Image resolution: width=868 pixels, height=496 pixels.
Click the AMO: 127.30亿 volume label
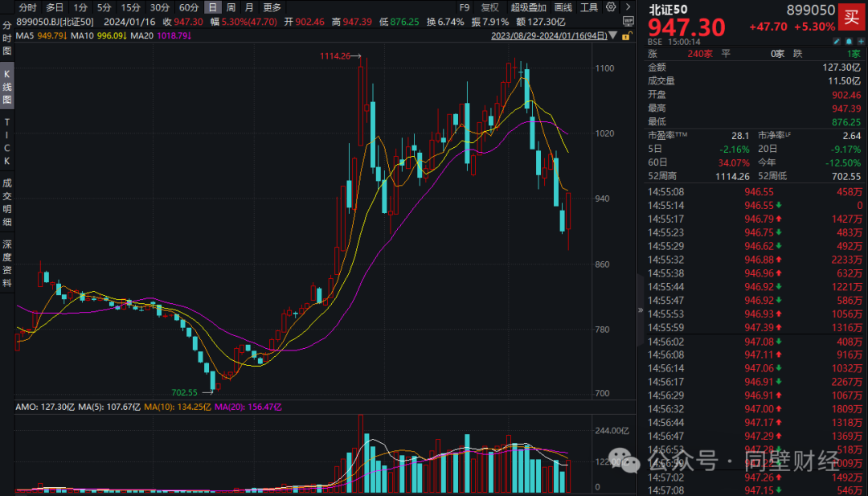coord(45,408)
